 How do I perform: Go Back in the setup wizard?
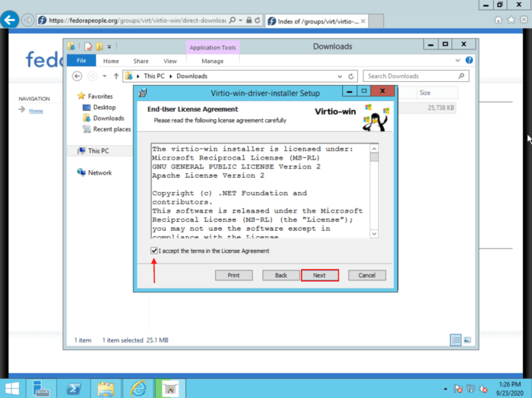pos(280,275)
